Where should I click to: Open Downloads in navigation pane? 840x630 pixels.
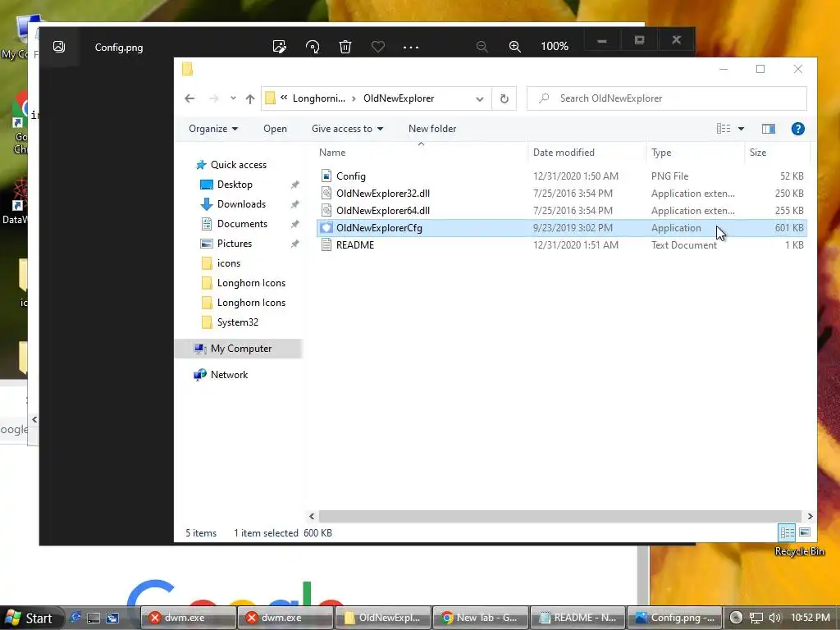click(241, 204)
